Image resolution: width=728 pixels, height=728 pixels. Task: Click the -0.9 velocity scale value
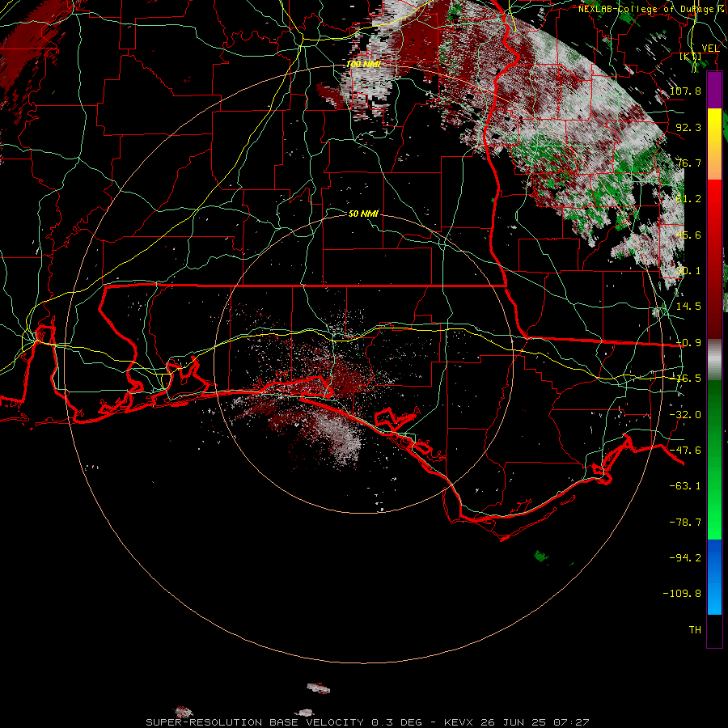click(688, 343)
